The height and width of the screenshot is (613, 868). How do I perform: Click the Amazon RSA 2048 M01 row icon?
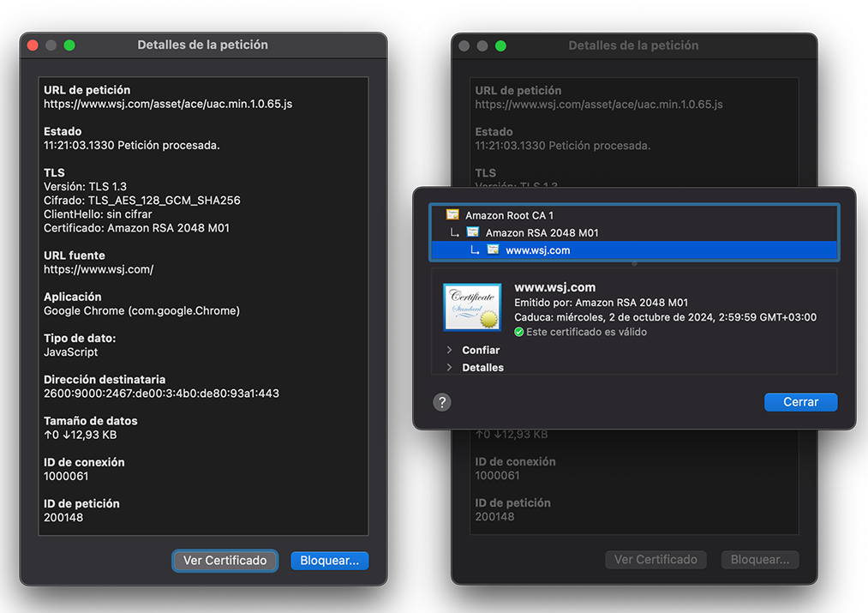(x=473, y=232)
